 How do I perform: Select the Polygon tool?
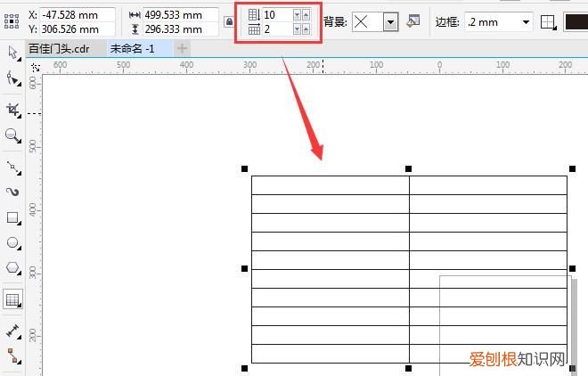pos(12,267)
